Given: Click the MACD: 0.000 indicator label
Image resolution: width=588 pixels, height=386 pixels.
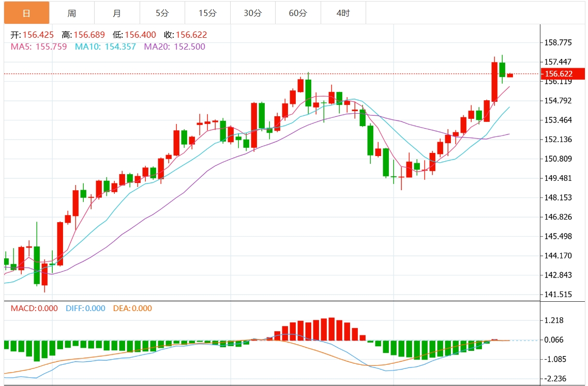Looking at the screenshot, I should [34, 308].
